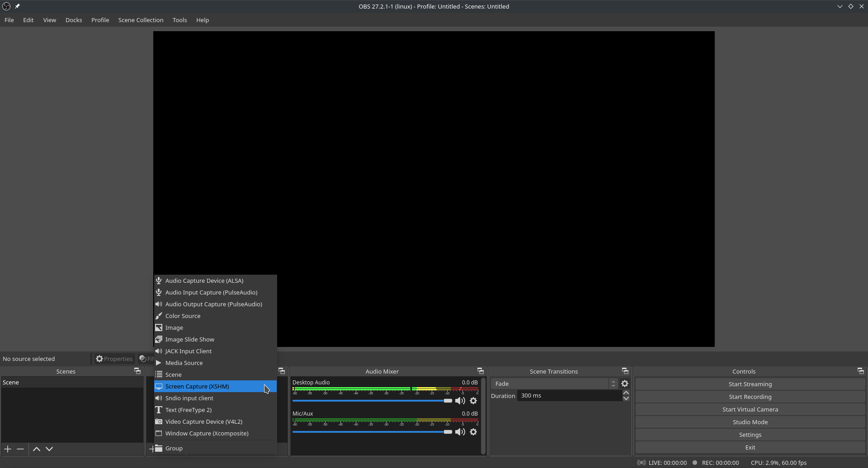Click the REC status dot
This screenshot has height=468, width=868.
[x=695, y=463]
